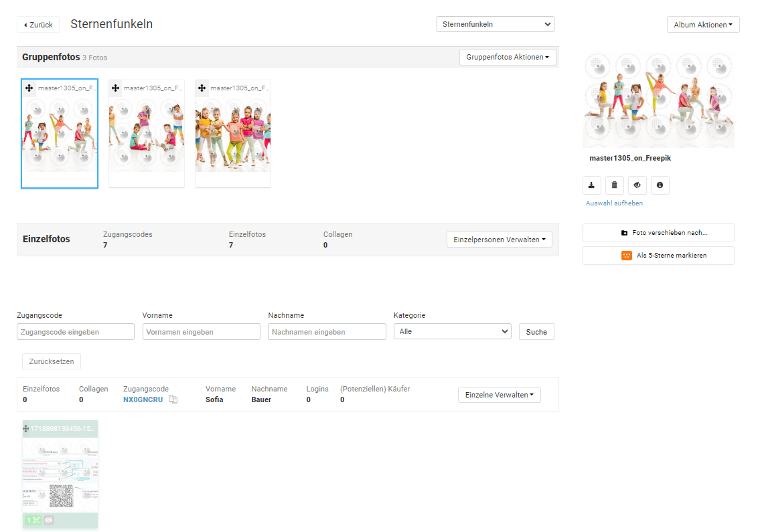Click the 'Auswahl aufheben' link
The image size is (758, 532).
[x=614, y=203]
